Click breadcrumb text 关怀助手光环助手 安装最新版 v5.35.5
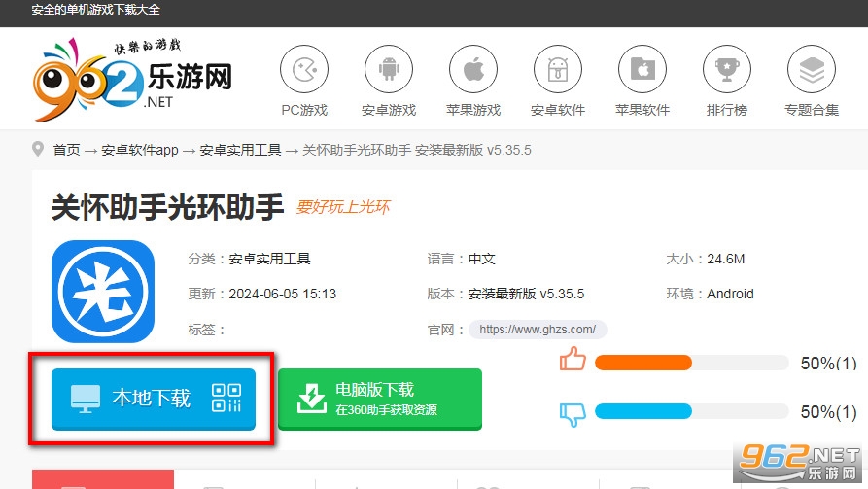Screen dimensions: 868x489 click(x=417, y=150)
